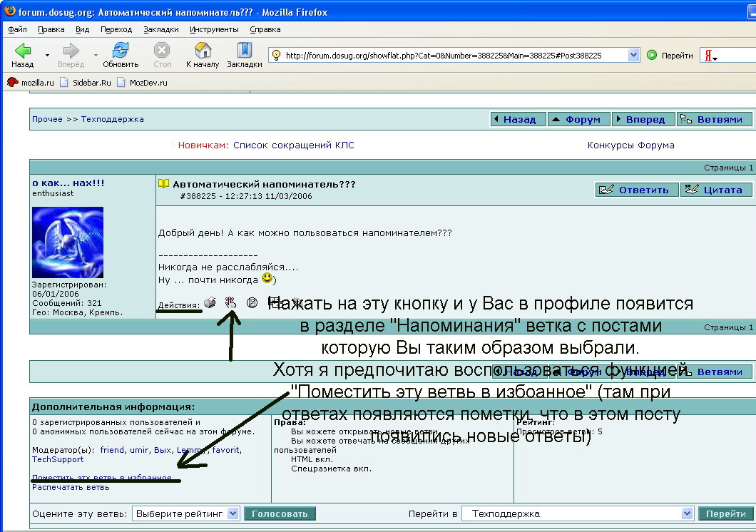
Task: Expand the Техподдержка forum jump dropdown
Action: pyautogui.click(x=687, y=513)
